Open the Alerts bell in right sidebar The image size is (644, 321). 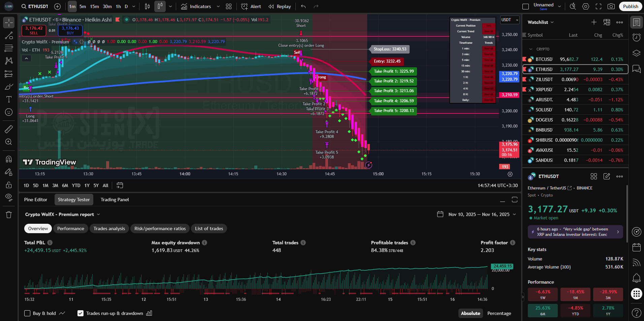[x=636, y=278]
